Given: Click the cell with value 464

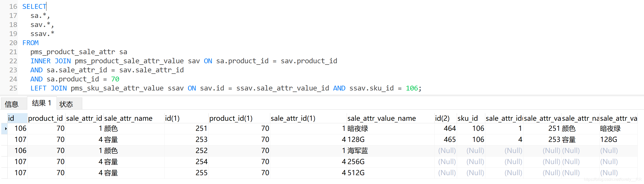Looking at the screenshot, I should click(449, 129).
